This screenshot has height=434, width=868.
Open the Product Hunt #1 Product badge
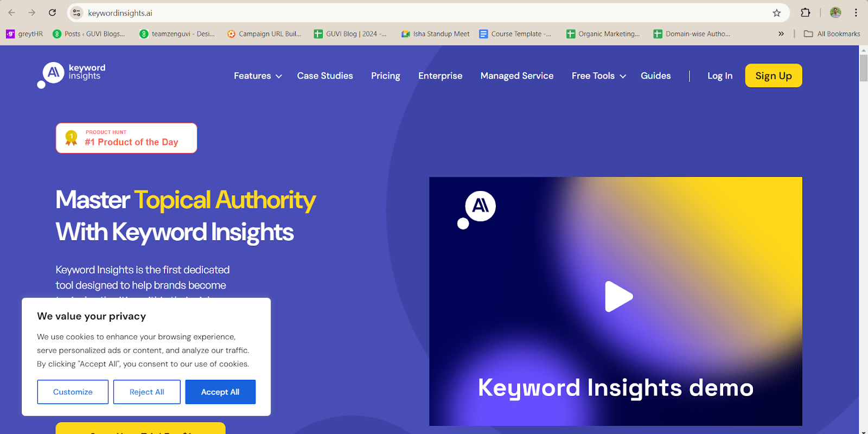(x=126, y=138)
